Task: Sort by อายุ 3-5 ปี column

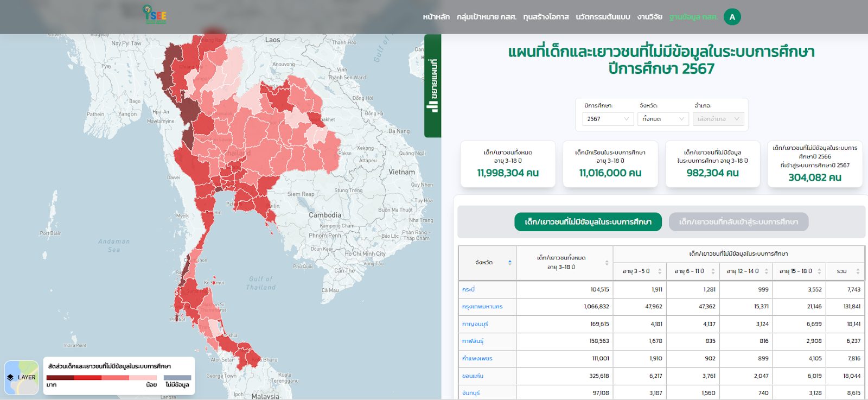Action: [x=660, y=271]
